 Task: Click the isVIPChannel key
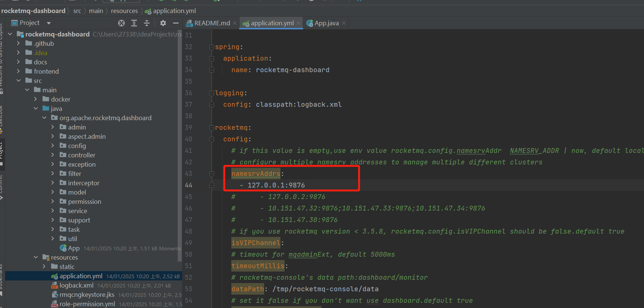click(x=256, y=243)
